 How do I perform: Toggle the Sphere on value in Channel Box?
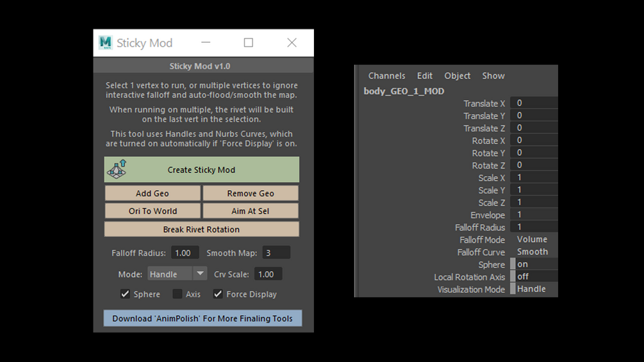coord(534,264)
